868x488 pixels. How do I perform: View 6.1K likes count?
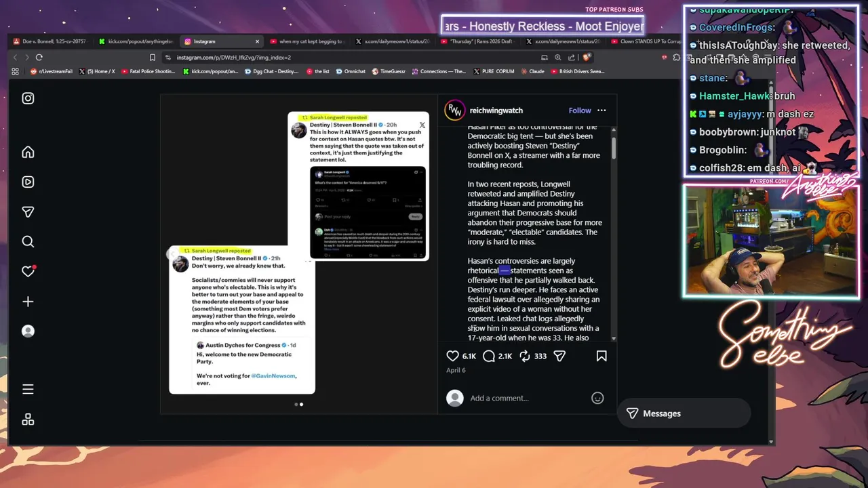[x=469, y=356]
